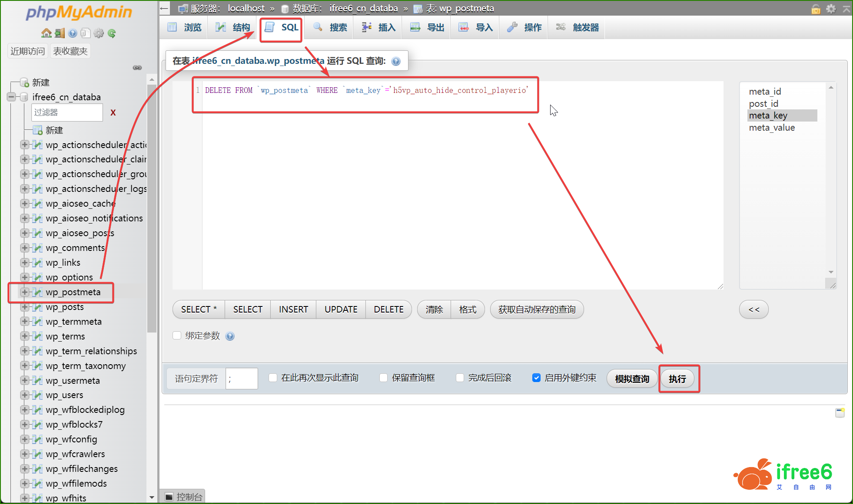Click the navigation panel settings gear
The height and width of the screenshot is (504, 853).
click(x=99, y=33)
